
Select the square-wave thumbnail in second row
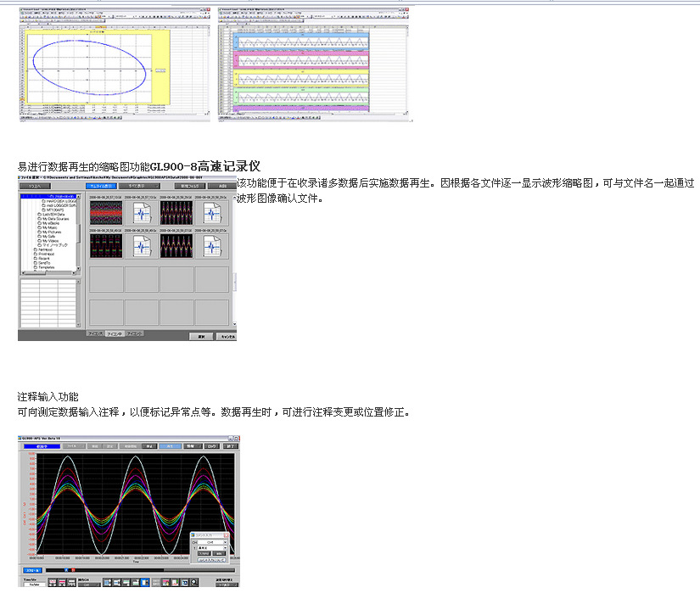[x=106, y=246]
